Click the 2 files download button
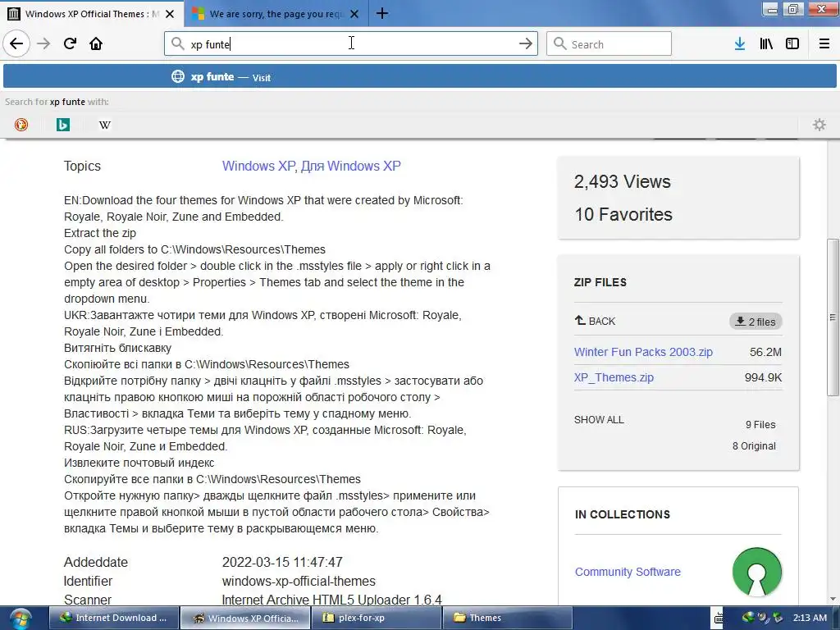This screenshot has width=840, height=630. [x=756, y=322]
